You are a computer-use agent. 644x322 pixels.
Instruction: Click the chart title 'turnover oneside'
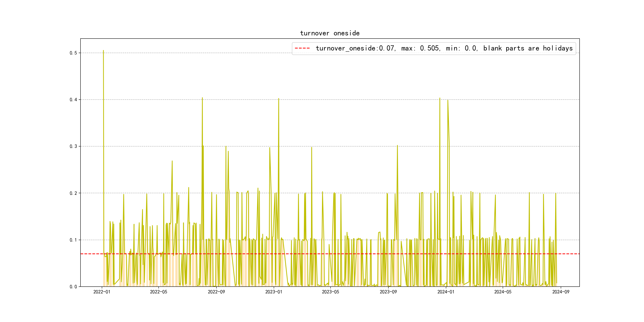click(330, 33)
